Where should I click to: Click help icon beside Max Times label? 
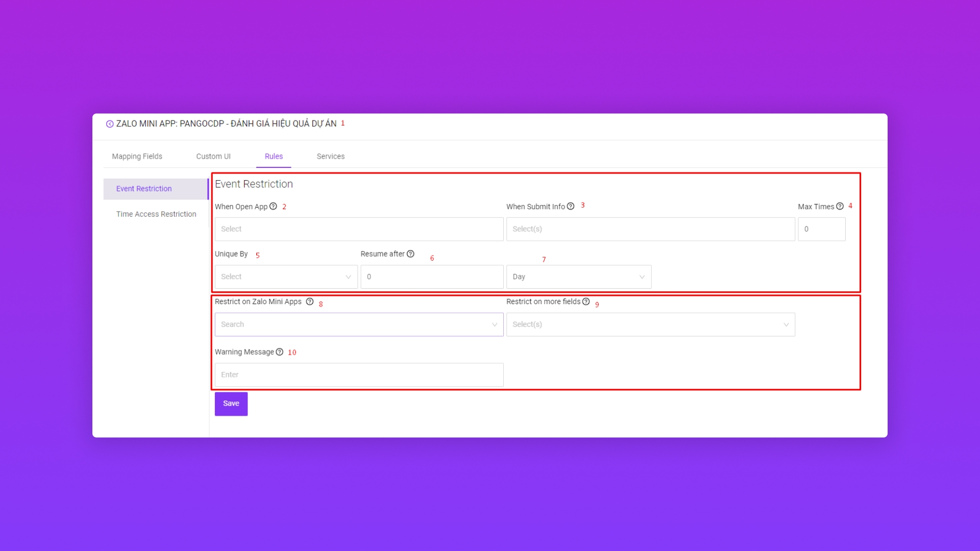click(840, 206)
